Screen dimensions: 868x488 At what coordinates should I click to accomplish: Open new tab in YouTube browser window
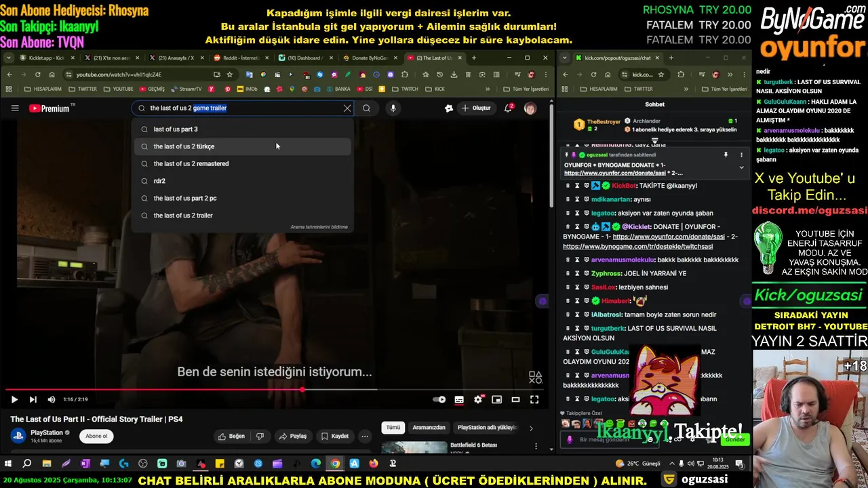tap(474, 58)
